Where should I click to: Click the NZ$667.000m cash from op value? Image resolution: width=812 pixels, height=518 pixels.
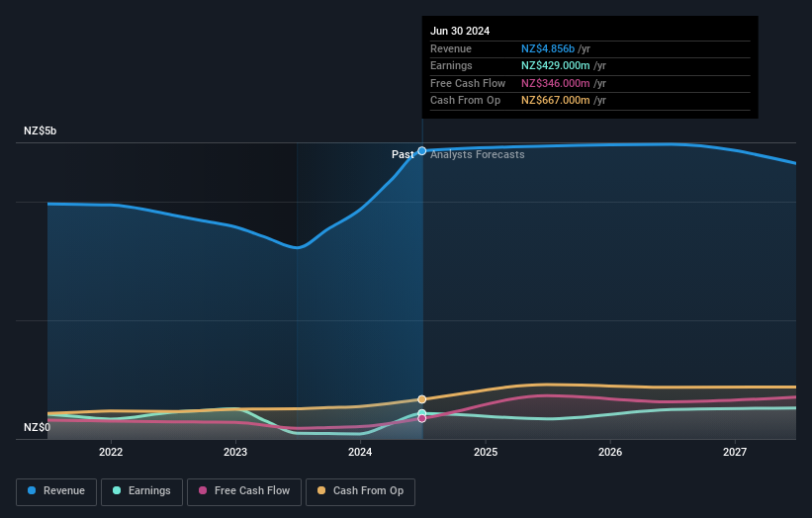555,101
